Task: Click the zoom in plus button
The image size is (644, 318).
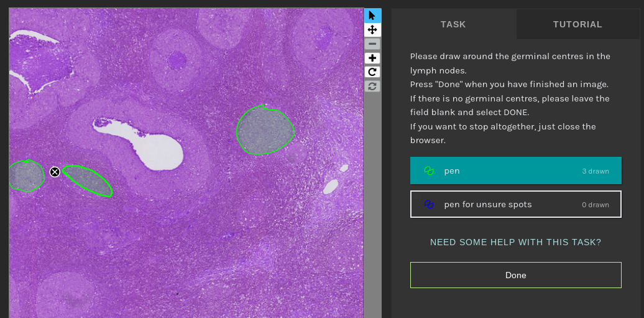Action: click(x=372, y=58)
